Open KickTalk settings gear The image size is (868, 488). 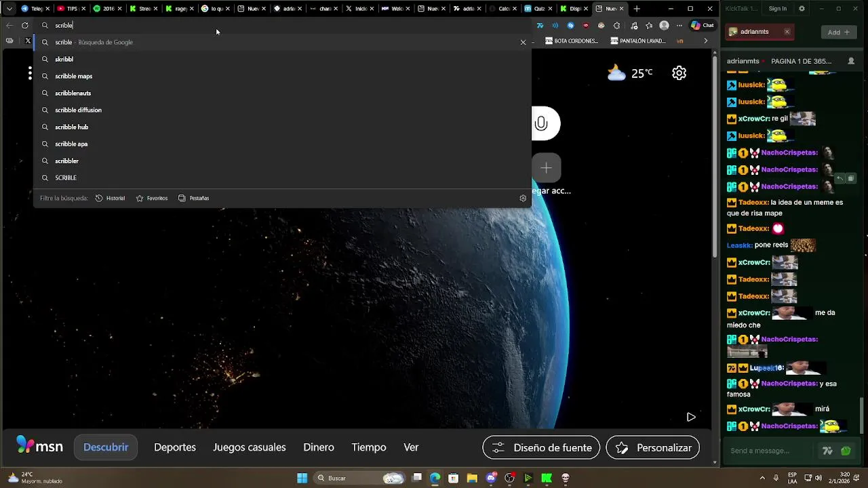tap(802, 9)
